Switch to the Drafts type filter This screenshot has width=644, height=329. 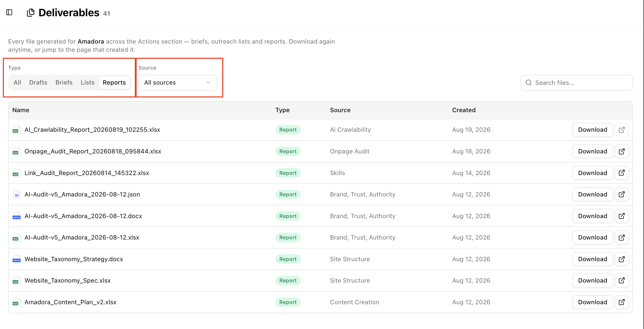[38, 83]
